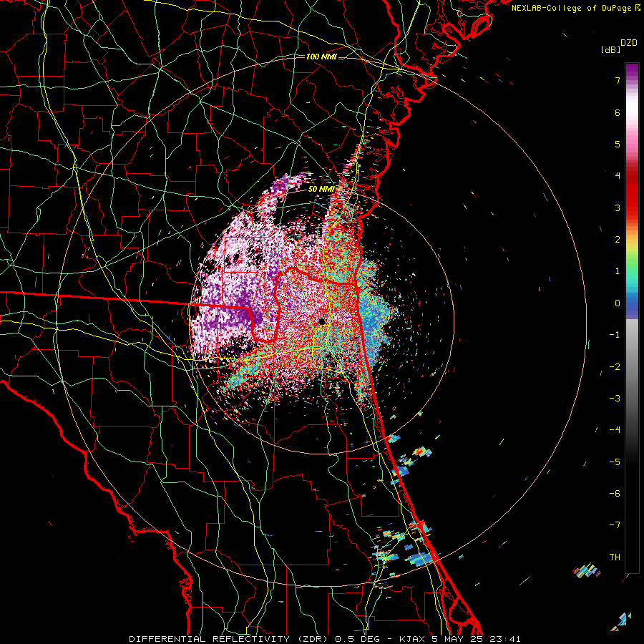The width and height of the screenshot is (644, 644).
Task: Click the TH threshold label
Action: [615, 557]
